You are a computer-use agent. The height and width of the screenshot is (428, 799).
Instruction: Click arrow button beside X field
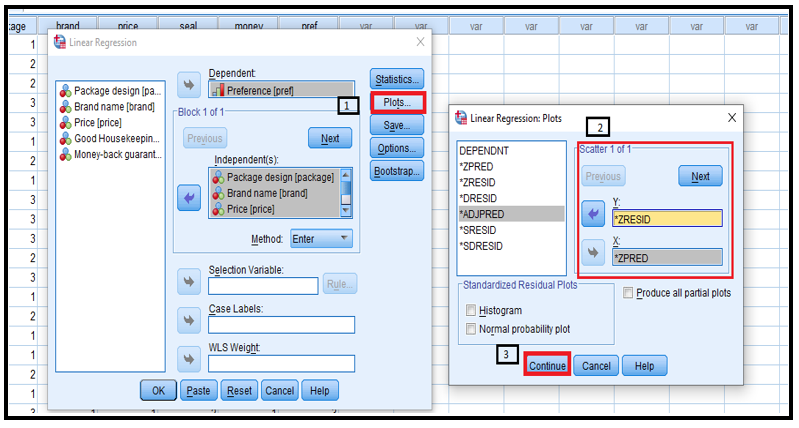tap(592, 253)
